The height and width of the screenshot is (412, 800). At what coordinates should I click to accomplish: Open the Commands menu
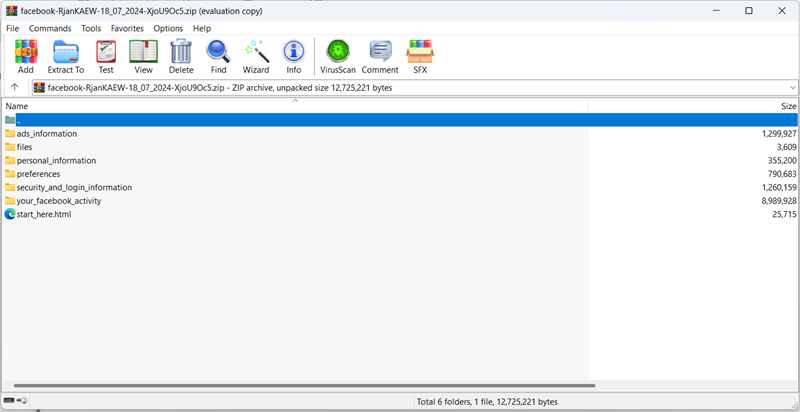point(50,29)
